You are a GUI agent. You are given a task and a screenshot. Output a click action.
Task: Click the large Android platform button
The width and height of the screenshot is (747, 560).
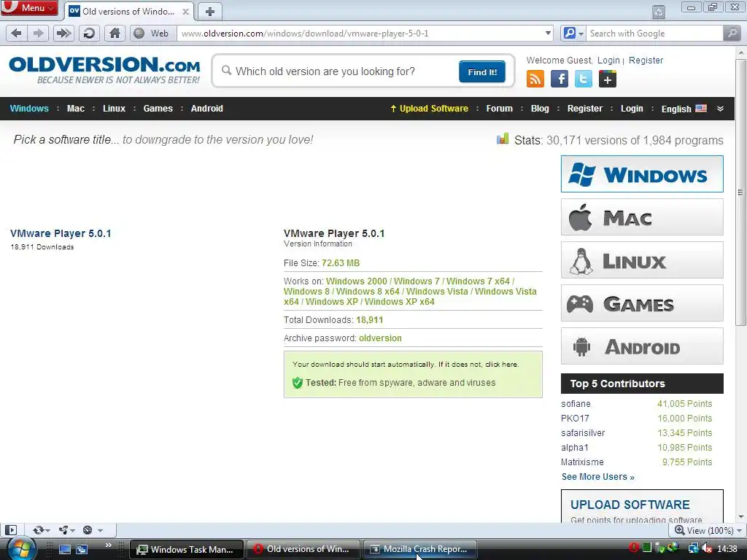point(642,346)
